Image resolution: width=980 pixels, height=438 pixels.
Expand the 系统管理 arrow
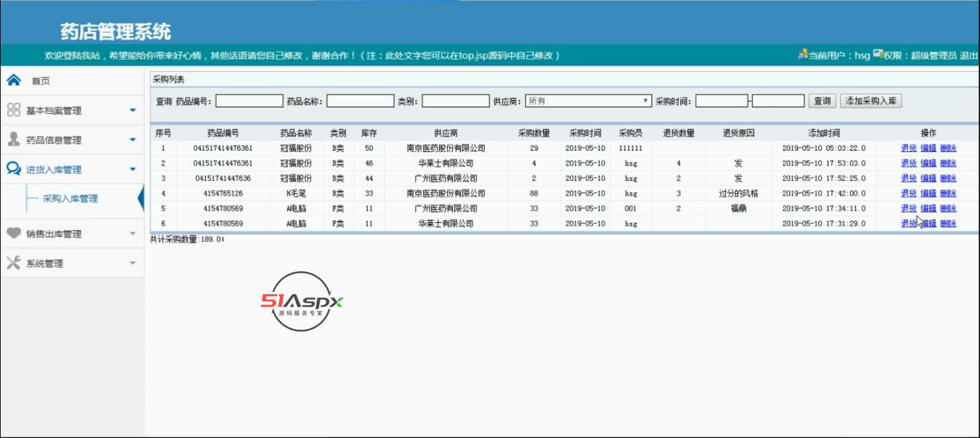tap(133, 264)
